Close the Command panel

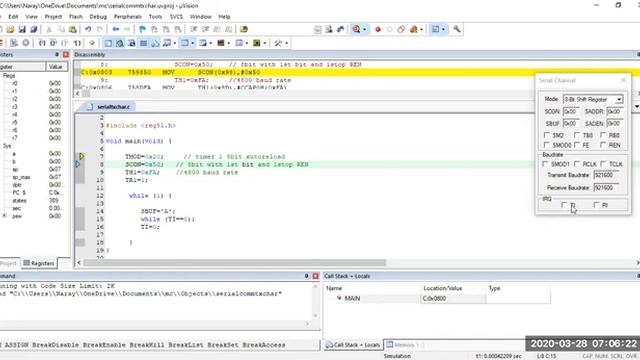(x=316, y=276)
